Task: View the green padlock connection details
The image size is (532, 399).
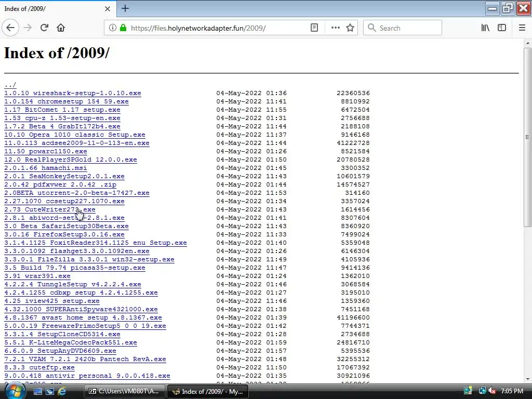Action: tap(123, 28)
